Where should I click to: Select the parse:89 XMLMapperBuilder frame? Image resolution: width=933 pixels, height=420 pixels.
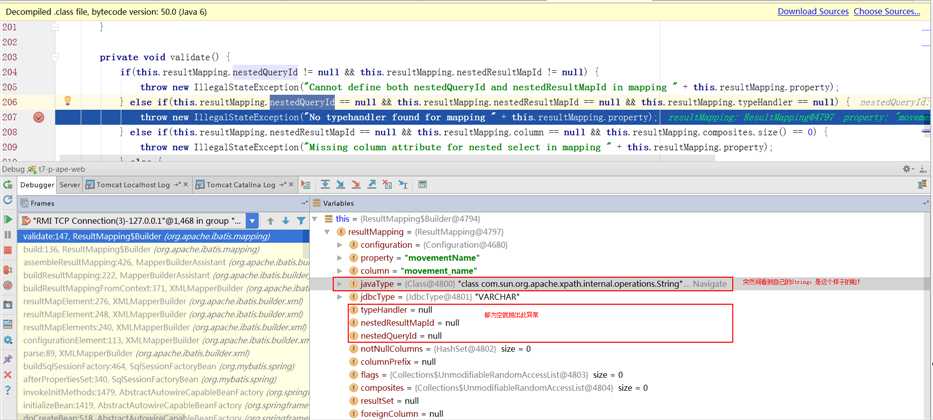coord(163,353)
